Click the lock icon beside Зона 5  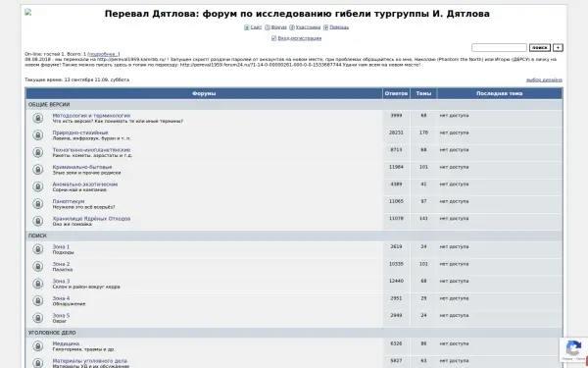(x=37, y=318)
